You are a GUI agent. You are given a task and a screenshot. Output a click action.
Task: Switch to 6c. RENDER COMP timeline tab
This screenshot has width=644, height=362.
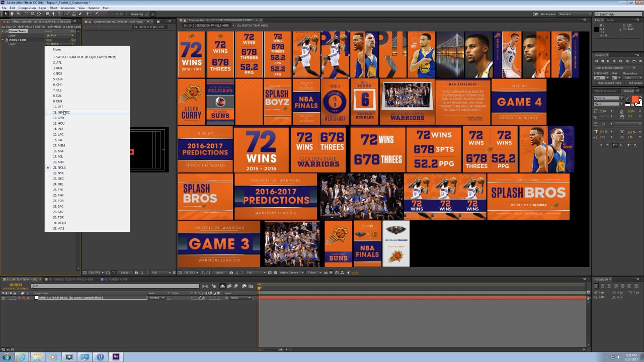click(x=116, y=279)
